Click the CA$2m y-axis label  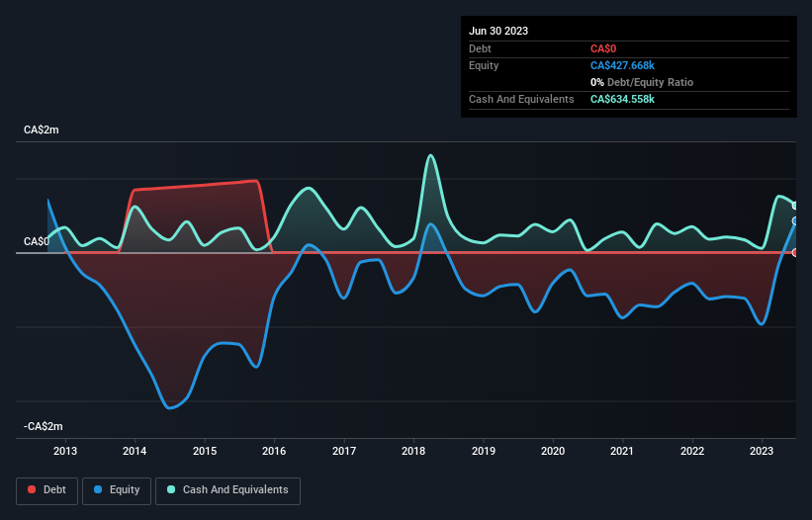point(42,130)
